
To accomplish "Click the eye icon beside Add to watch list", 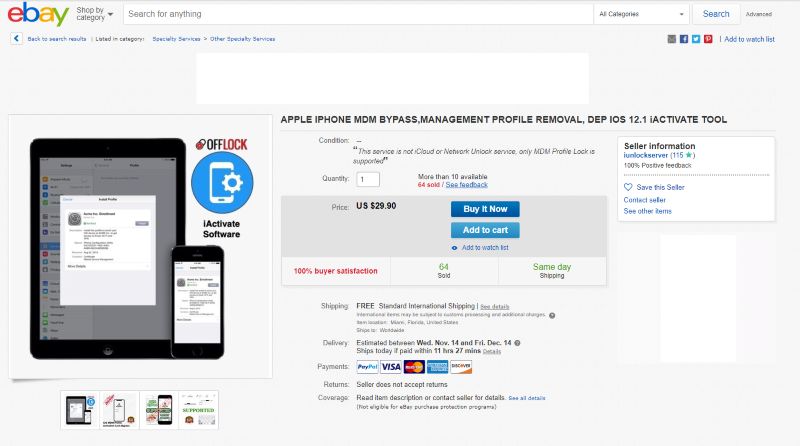I will [x=455, y=248].
